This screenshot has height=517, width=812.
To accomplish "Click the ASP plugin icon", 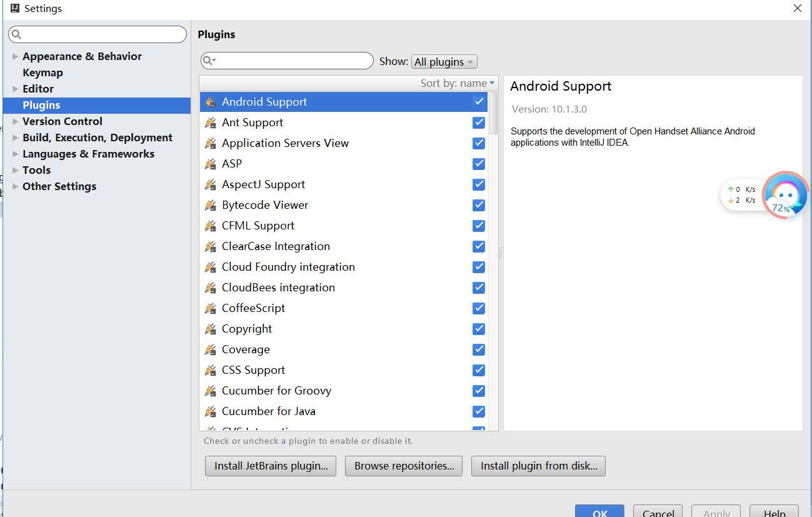I will point(210,164).
